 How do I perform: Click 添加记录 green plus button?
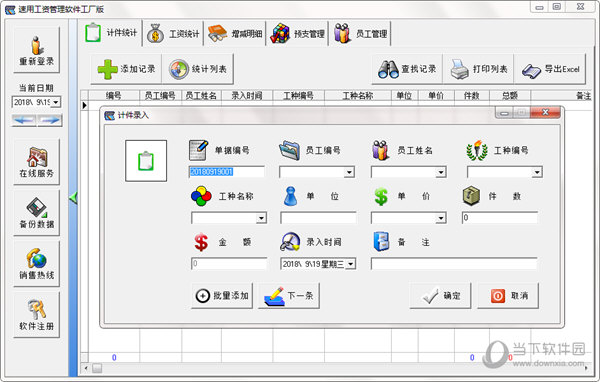click(126, 69)
